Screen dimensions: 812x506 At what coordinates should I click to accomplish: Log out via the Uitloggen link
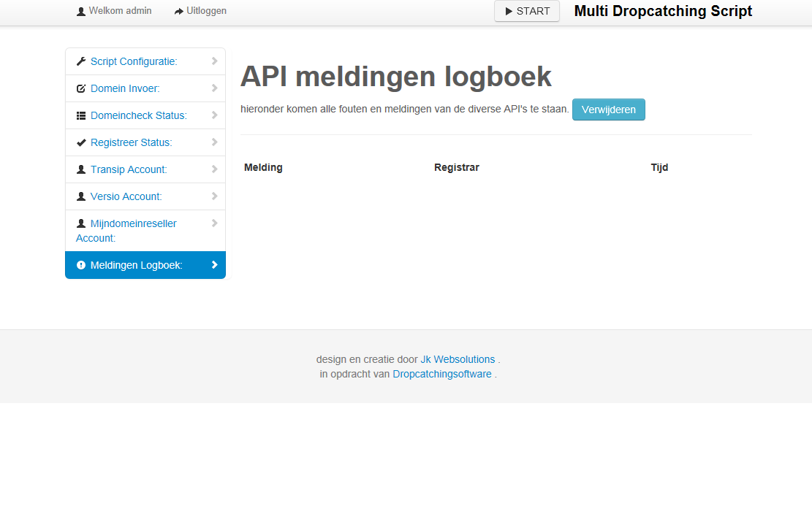(x=206, y=11)
